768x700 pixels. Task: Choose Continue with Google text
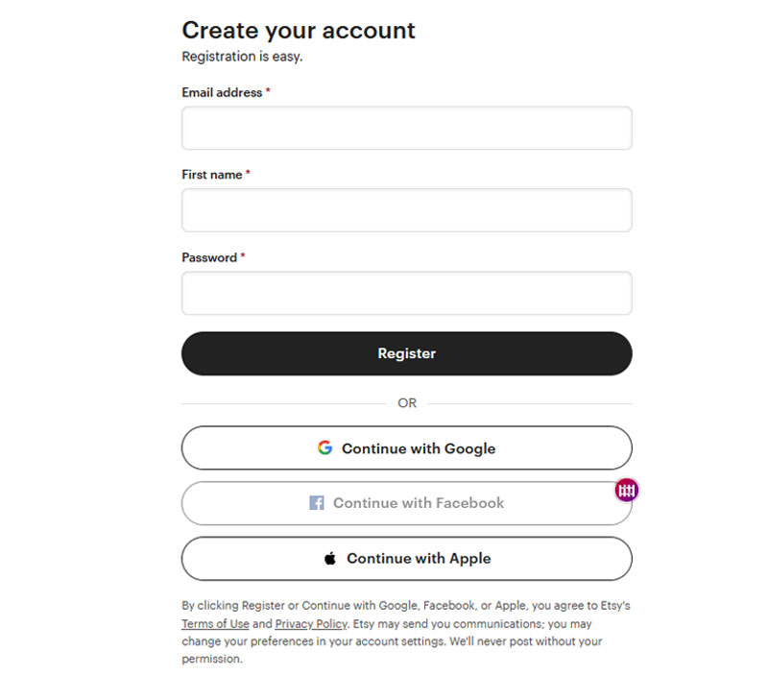point(419,448)
